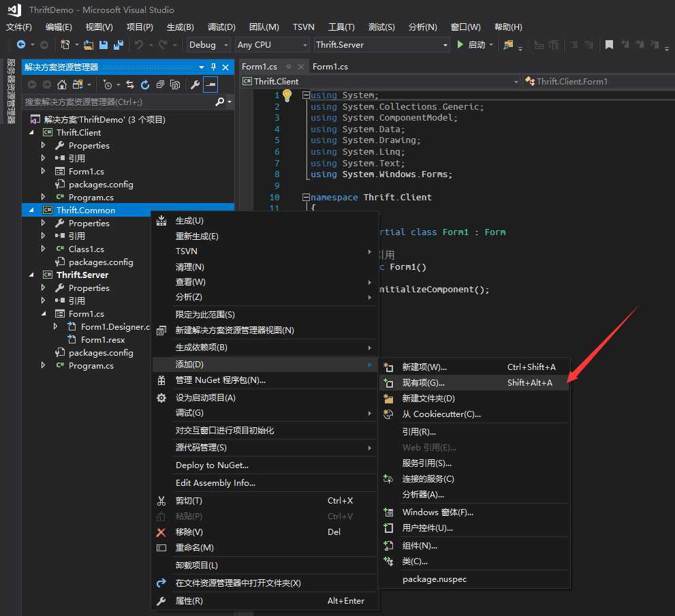This screenshot has height=616, width=675.
Task: Click 设为启动项目(A) context menu item
Action: pos(265,397)
